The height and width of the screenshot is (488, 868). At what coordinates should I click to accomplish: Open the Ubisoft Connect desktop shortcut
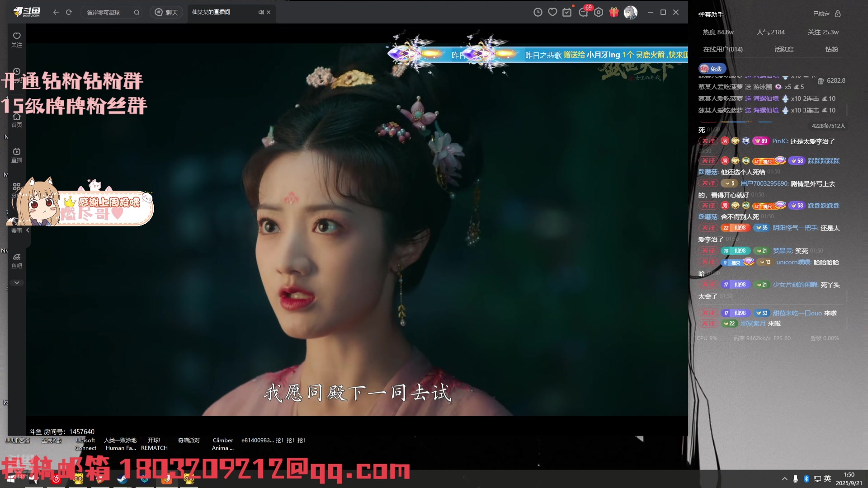pyautogui.click(x=85, y=444)
